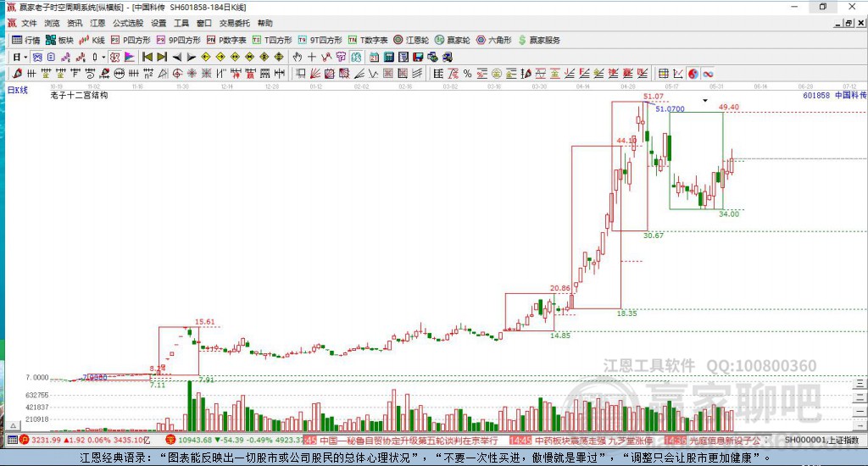This screenshot has height=466, width=868.
Task: Click the 601858 中国科传 stock title
Action: (x=834, y=95)
